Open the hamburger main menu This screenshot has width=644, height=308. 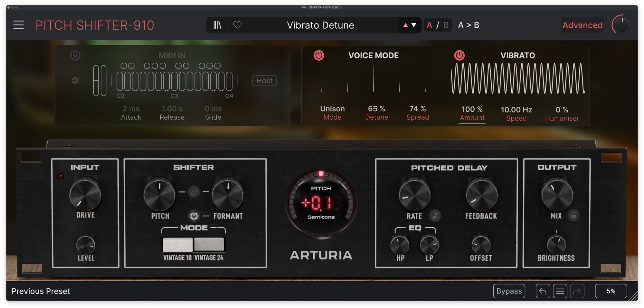click(x=18, y=25)
